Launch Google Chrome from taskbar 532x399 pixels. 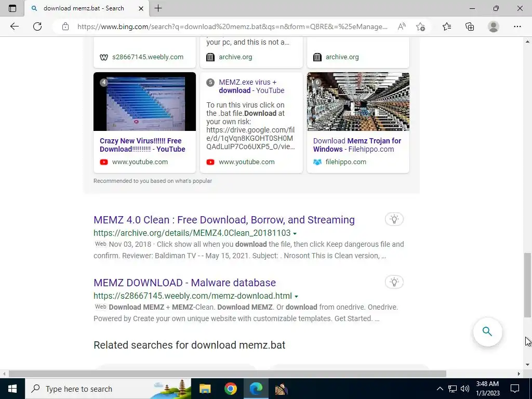tap(230, 389)
